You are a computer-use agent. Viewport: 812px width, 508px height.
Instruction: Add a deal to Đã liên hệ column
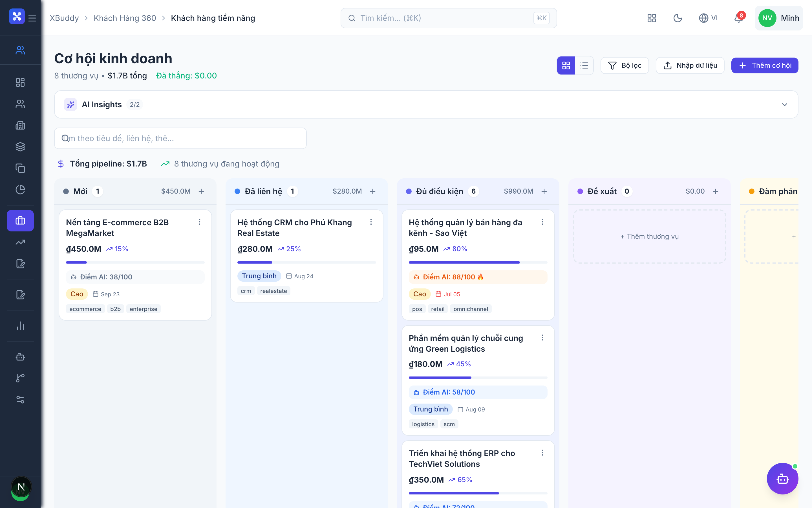pos(373,191)
